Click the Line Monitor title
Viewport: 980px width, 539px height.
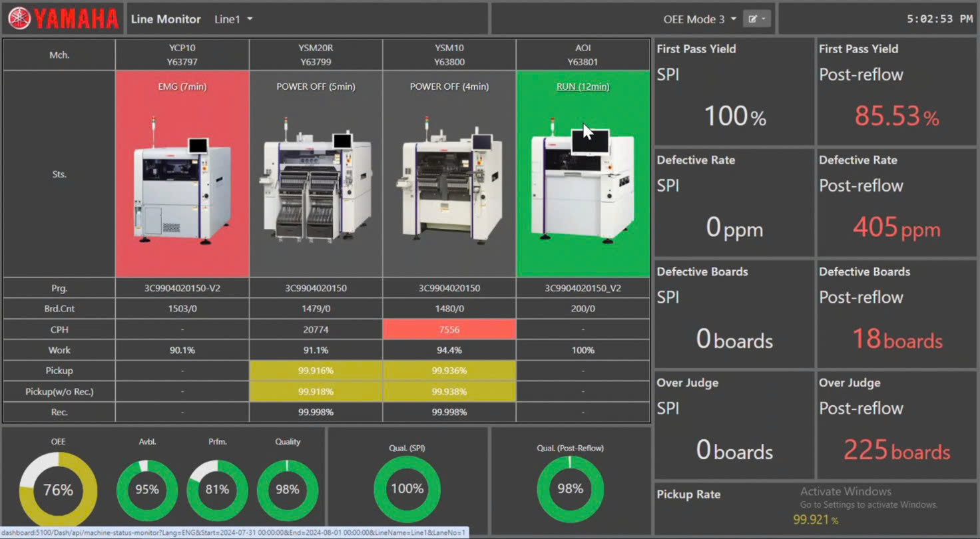[x=166, y=19]
